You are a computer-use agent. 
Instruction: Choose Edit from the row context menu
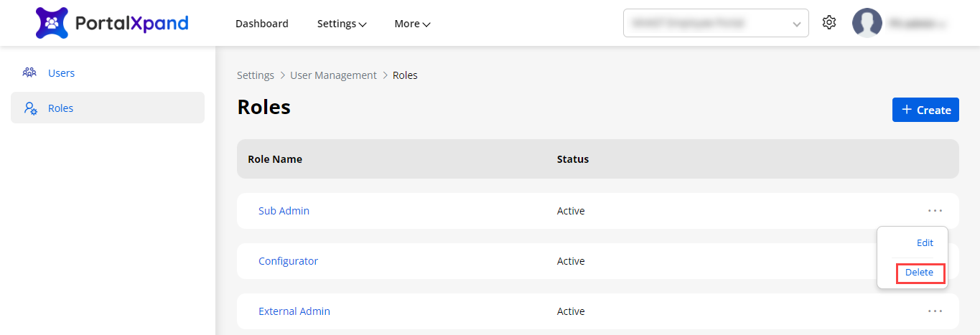pyautogui.click(x=925, y=243)
